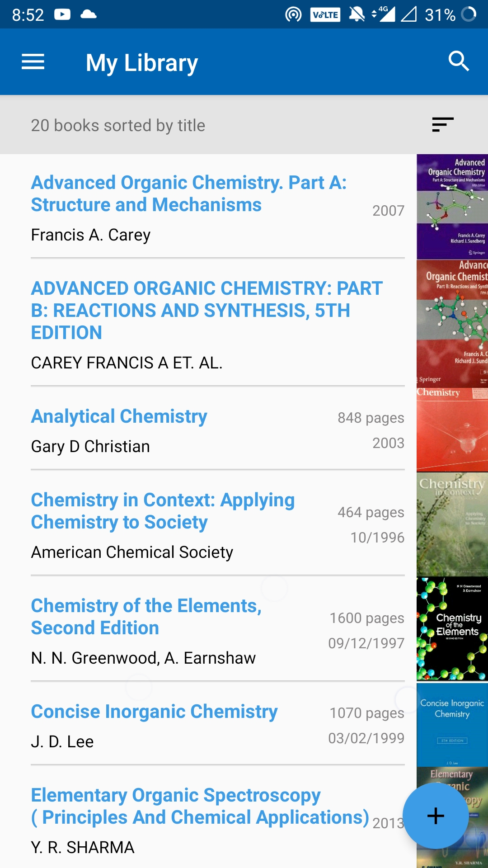Select the Analytical Chemistry book
Image resolution: width=488 pixels, height=868 pixels.
pyautogui.click(x=119, y=416)
